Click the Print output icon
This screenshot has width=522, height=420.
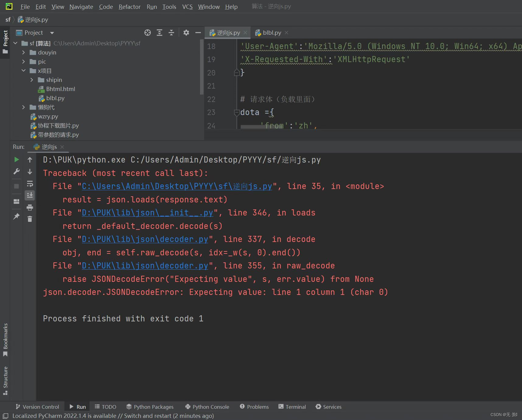pyautogui.click(x=30, y=208)
